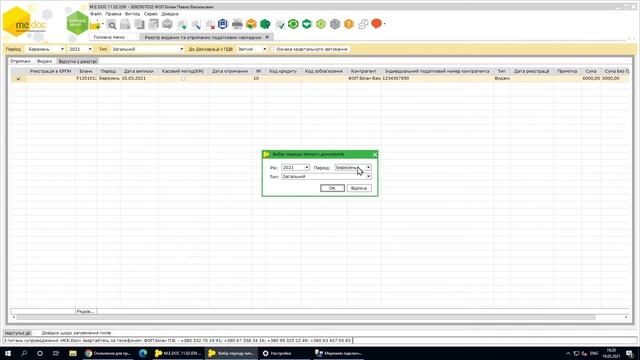The image size is (640, 360).
Task: Switch to the Відсутні у реєстрі tab
Action: [78, 61]
